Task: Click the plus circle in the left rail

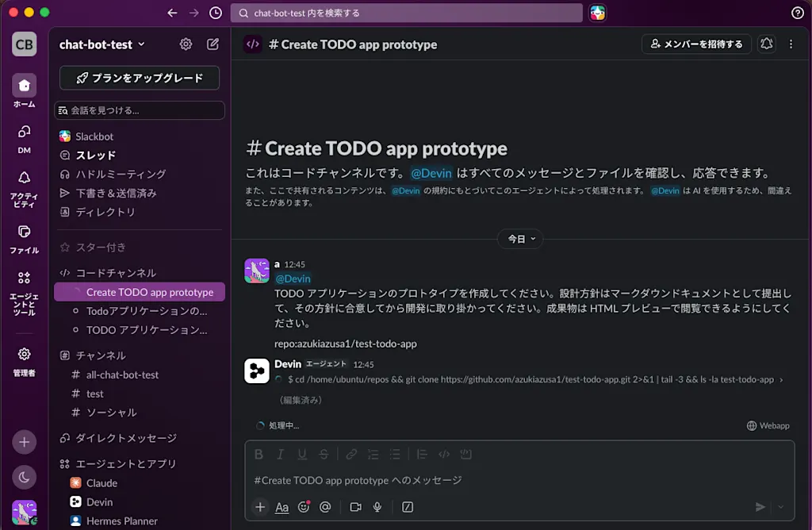Action: click(25, 442)
